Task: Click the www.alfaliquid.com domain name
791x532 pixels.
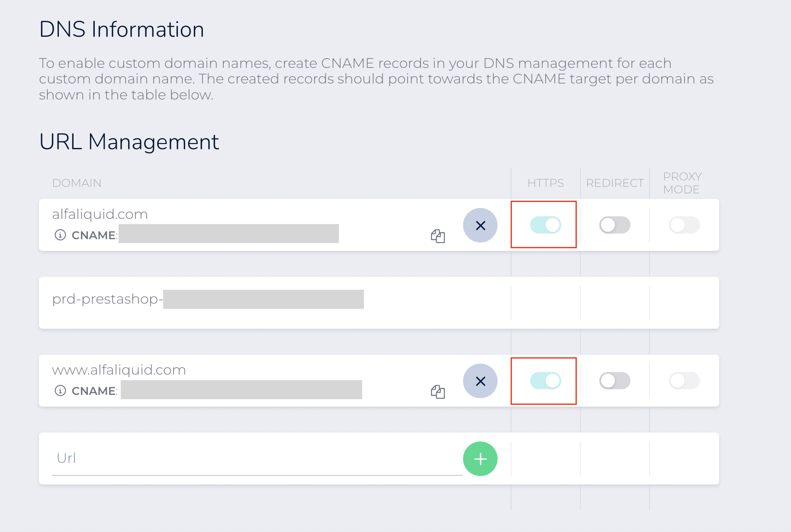Action: click(119, 370)
